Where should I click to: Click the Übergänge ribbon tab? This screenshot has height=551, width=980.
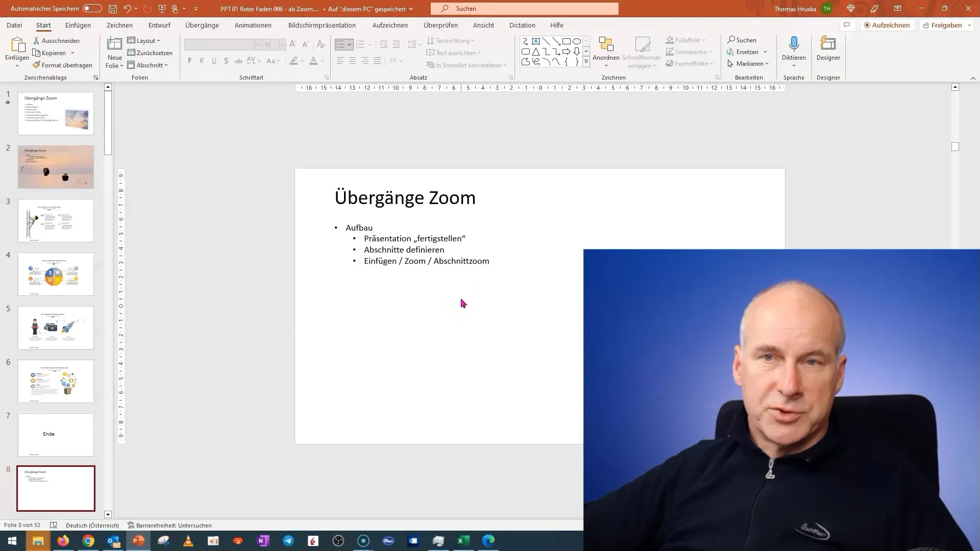202,25
